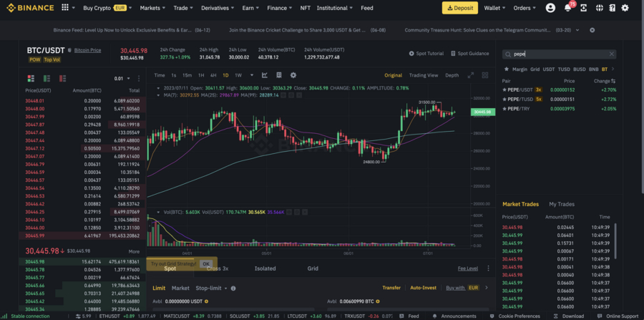Click the coin icon next to USDT balance
The width and height of the screenshot is (644, 320).
206,301
